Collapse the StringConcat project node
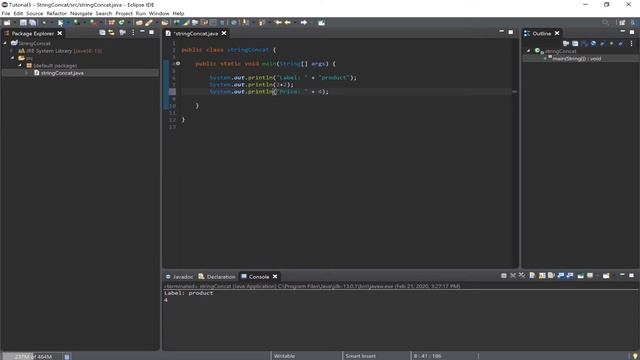This screenshot has width=640, height=360. point(5,43)
